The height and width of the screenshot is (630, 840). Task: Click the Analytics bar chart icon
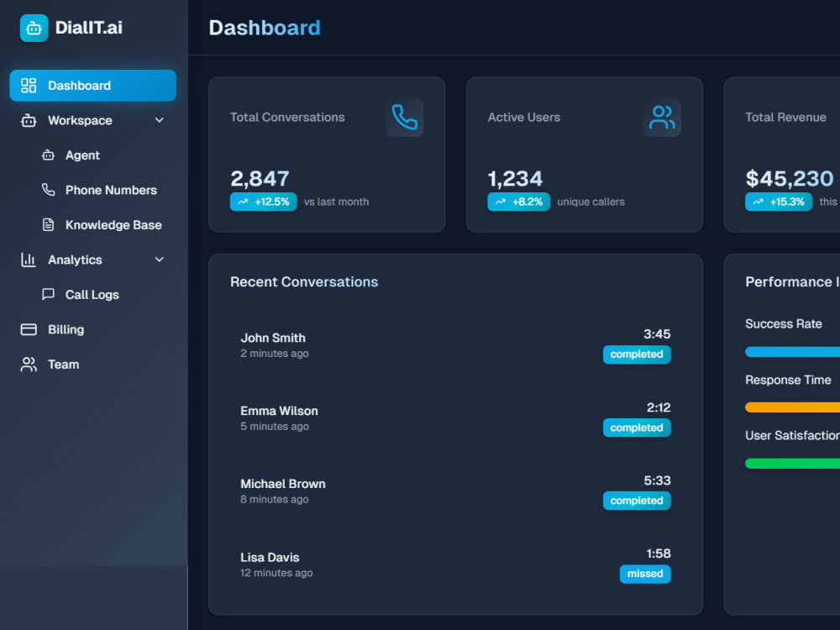tap(29, 260)
